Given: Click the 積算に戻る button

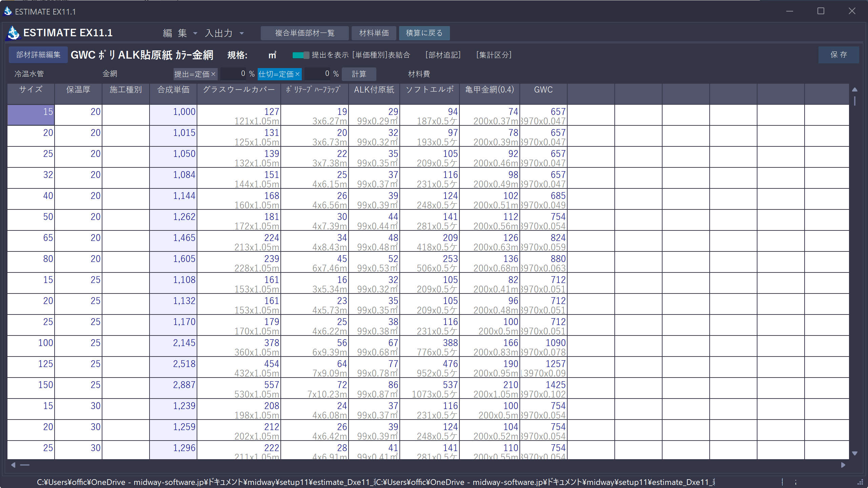Looking at the screenshot, I should [x=424, y=33].
